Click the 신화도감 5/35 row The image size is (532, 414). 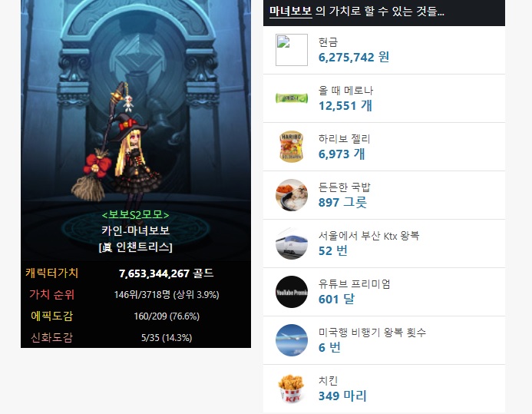(x=136, y=338)
